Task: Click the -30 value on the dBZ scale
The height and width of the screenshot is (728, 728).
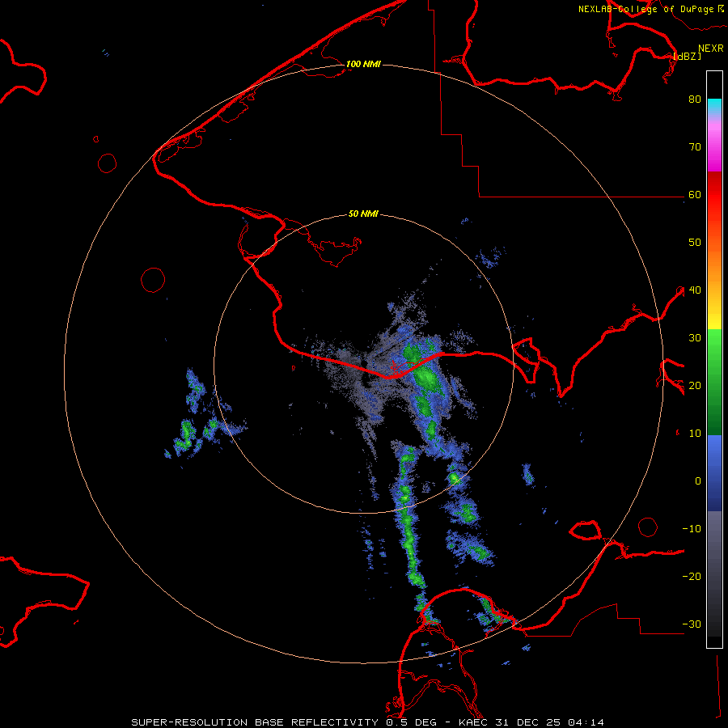Action: tap(692, 625)
